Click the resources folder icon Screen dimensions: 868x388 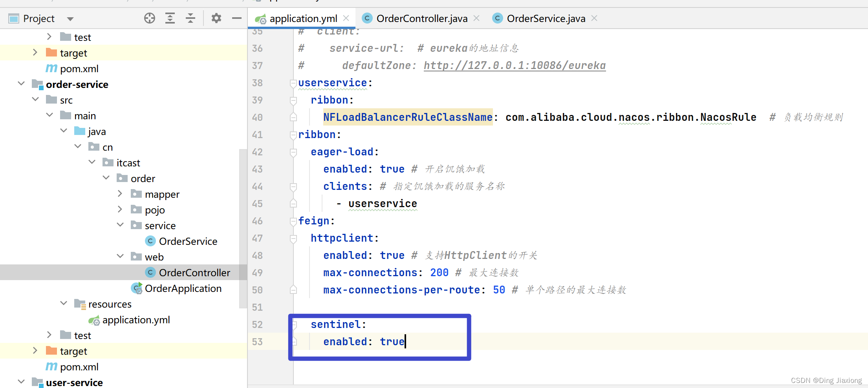[80, 304]
